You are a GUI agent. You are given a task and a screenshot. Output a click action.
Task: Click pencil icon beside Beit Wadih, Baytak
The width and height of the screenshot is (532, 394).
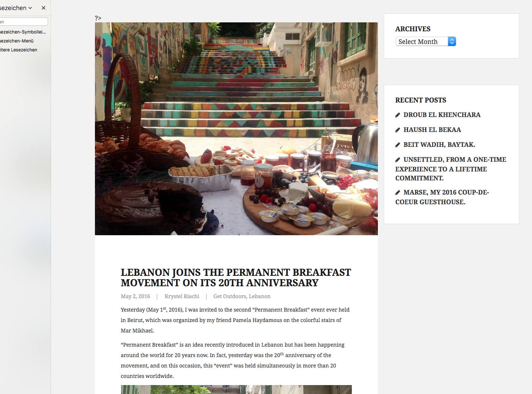tap(398, 145)
